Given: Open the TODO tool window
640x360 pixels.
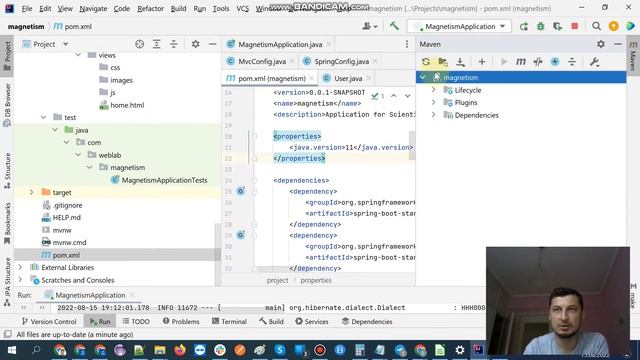Looking at the screenshot, I should [136, 322].
